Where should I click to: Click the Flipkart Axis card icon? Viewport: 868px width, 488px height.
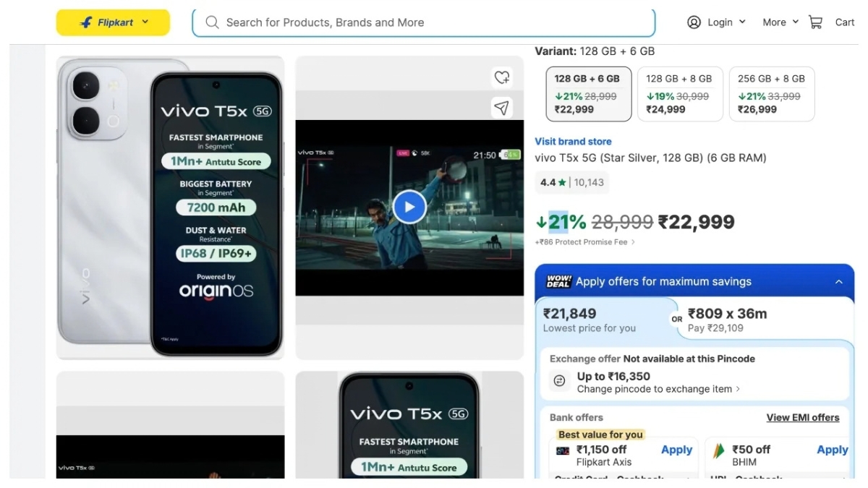562,450
